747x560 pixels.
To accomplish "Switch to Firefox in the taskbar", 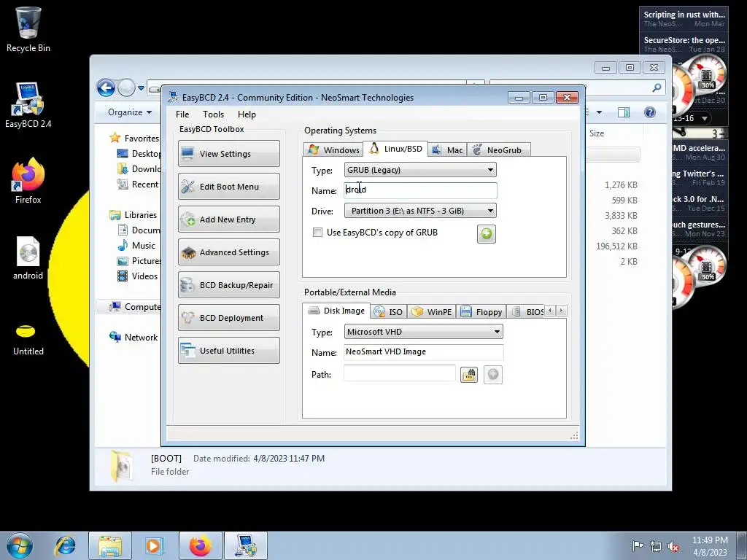I will pyautogui.click(x=200, y=545).
